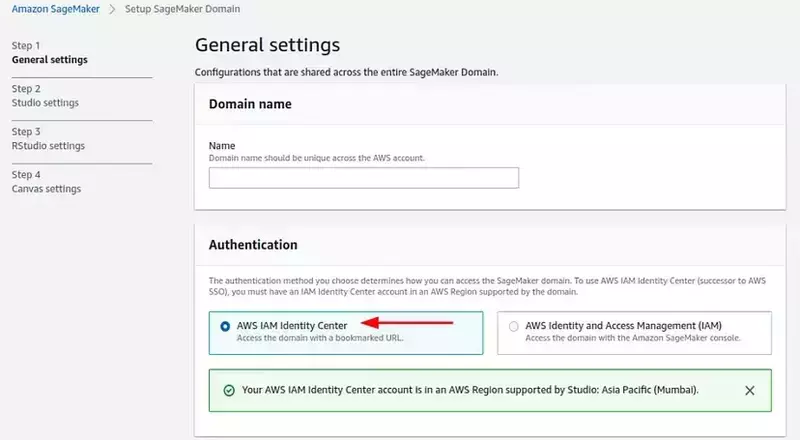Jump to the Canvas settings step
Image resolution: width=800 pixels, height=440 pixels.
45,188
